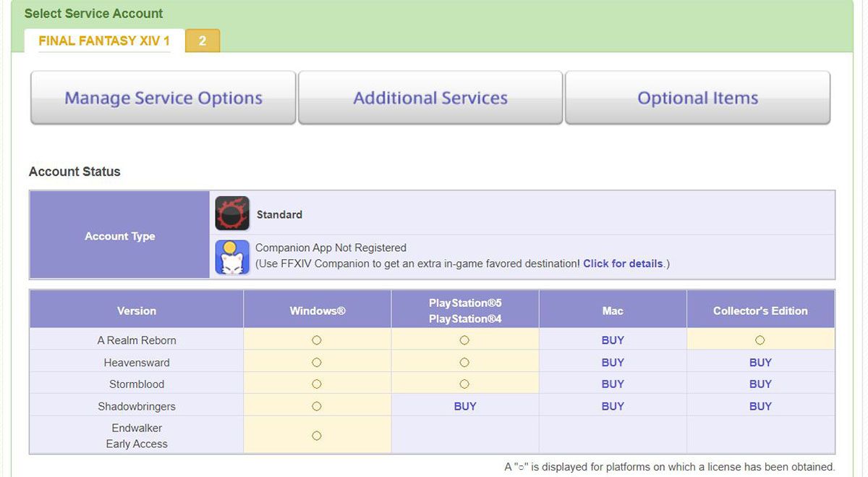868x477 pixels.
Task: Buy A Realm Reborn for Mac
Action: pos(612,339)
